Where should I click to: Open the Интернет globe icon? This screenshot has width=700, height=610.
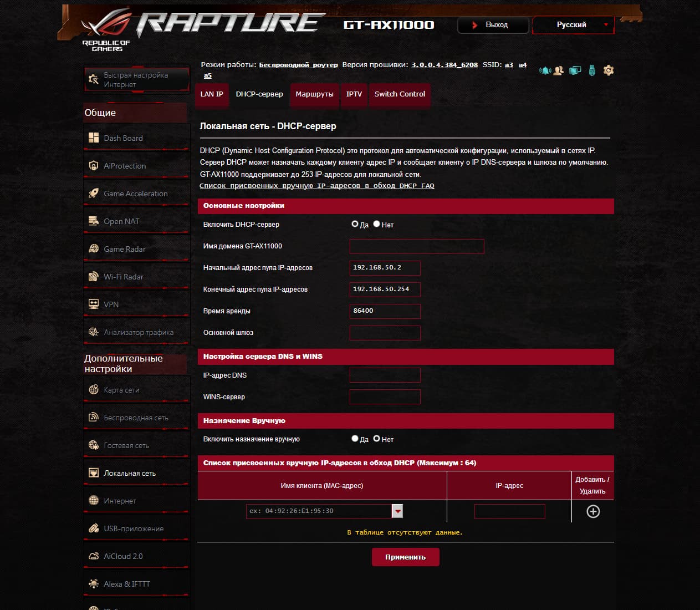tap(94, 501)
